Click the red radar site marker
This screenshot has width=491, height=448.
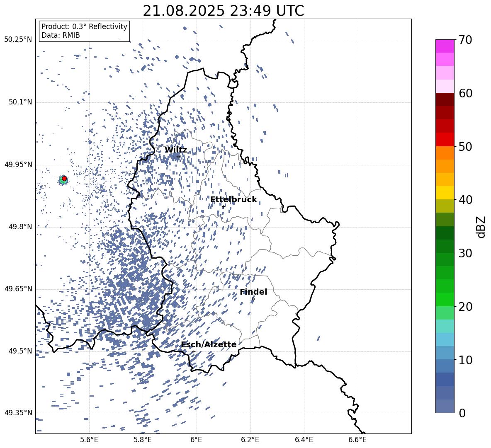(64, 179)
